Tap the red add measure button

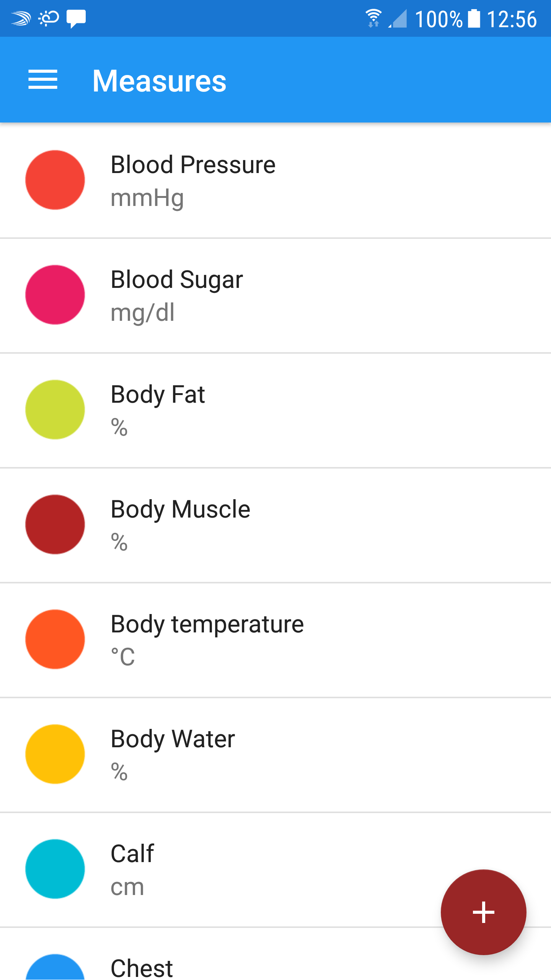tap(483, 912)
